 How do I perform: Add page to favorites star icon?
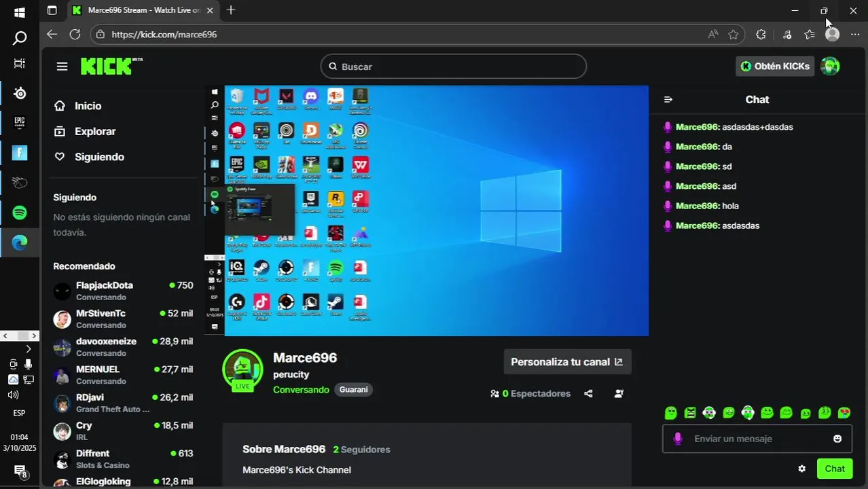tap(734, 34)
